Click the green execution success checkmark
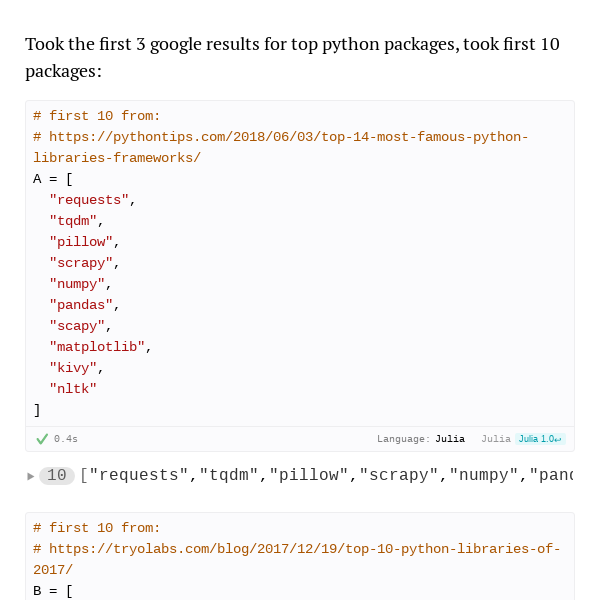 click(x=42, y=439)
